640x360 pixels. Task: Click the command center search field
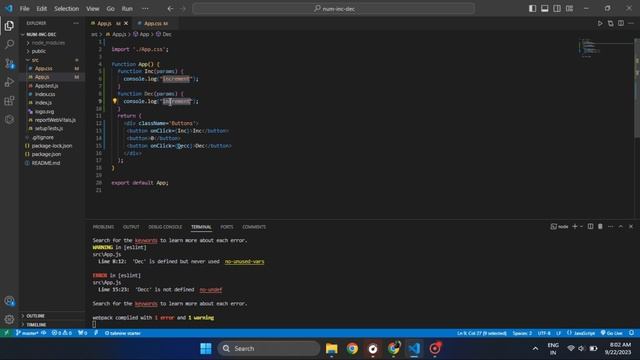(x=333, y=9)
